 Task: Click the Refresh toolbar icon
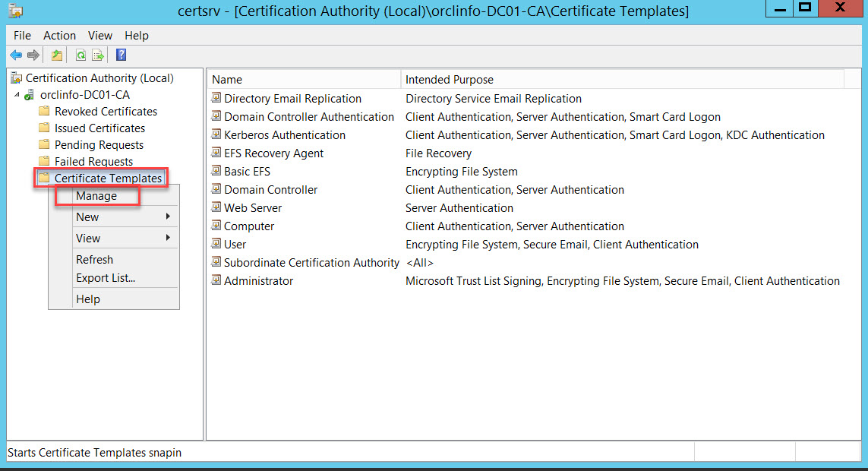click(80, 55)
